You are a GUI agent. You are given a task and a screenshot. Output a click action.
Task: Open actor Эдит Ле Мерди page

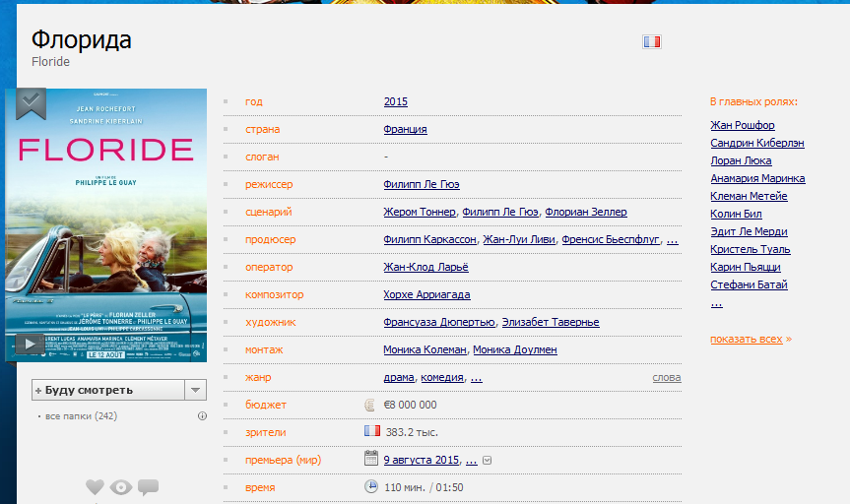(750, 231)
